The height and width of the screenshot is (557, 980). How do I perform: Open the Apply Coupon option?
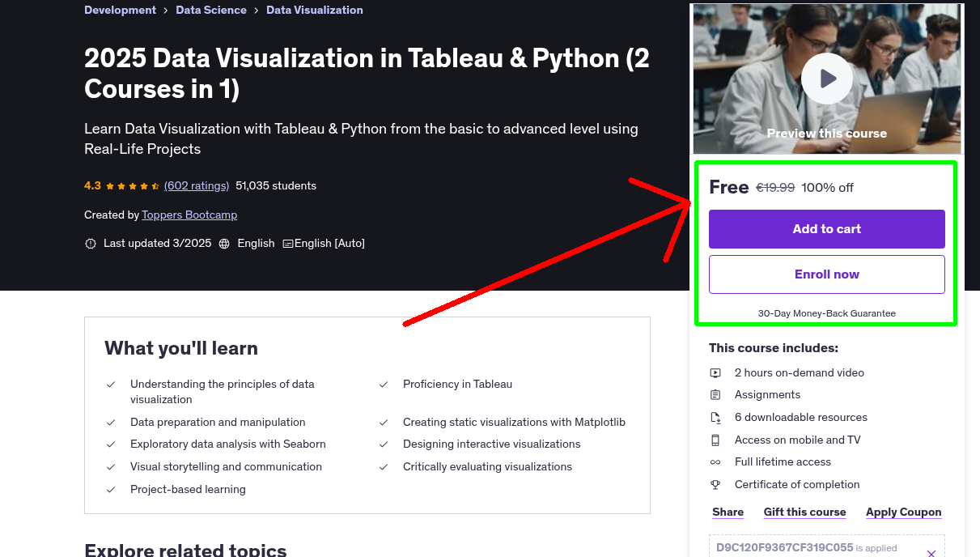pos(903,512)
